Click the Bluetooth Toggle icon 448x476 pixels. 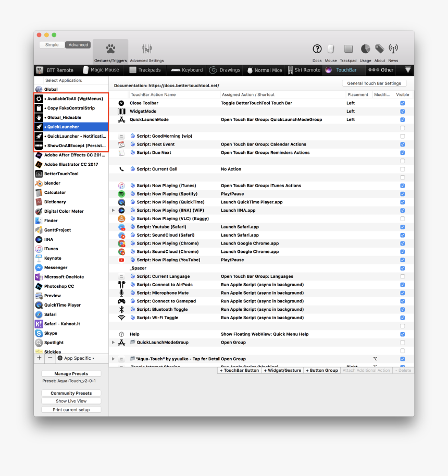click(121, 309)
